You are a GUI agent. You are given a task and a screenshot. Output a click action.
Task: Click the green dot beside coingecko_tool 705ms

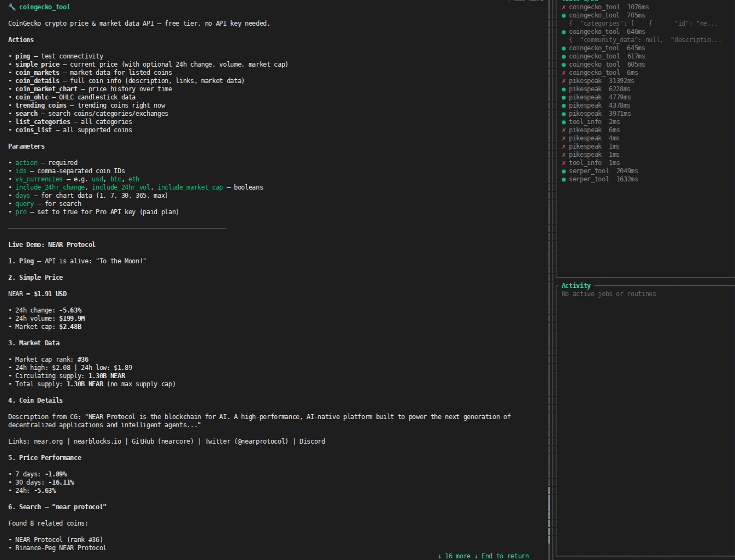coord(563,15)
